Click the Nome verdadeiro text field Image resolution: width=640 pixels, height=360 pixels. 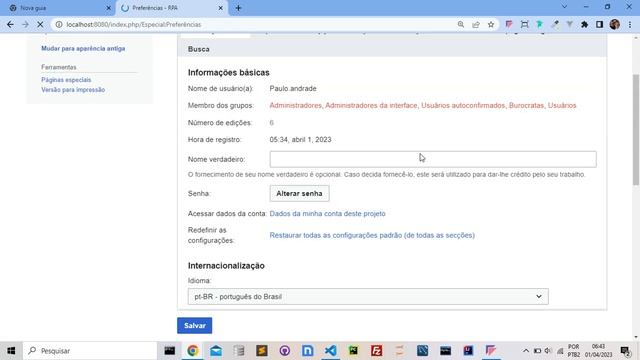433,159
